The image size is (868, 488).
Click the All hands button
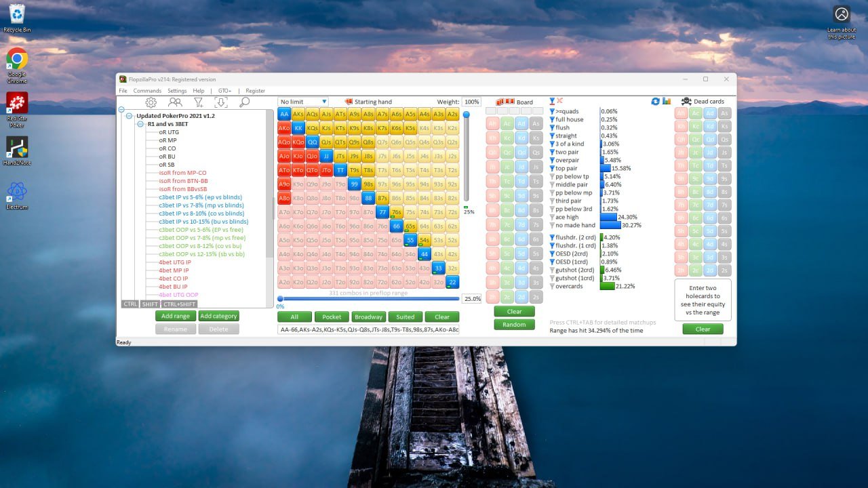(294, 317)
